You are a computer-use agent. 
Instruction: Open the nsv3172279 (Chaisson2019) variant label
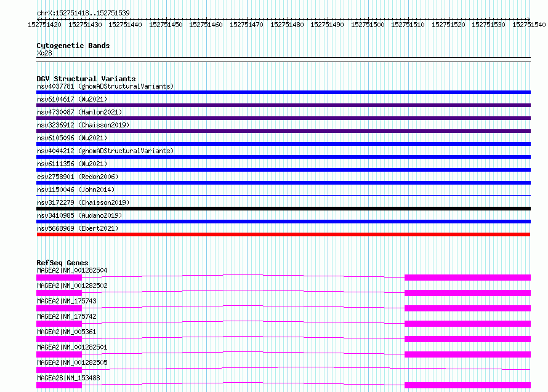(x=83, y=202)
